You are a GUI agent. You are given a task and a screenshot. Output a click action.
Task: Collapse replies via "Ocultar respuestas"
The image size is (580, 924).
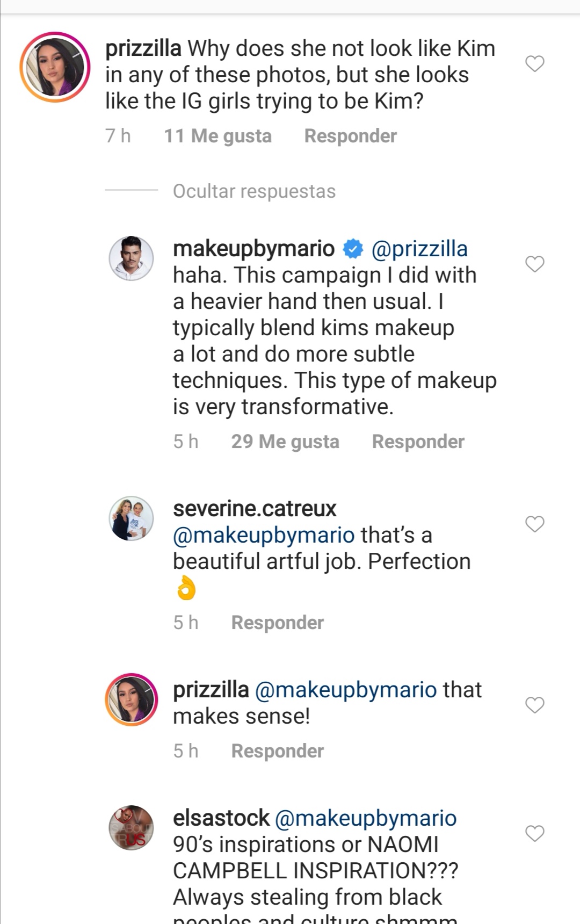click(x=254, y=191)
